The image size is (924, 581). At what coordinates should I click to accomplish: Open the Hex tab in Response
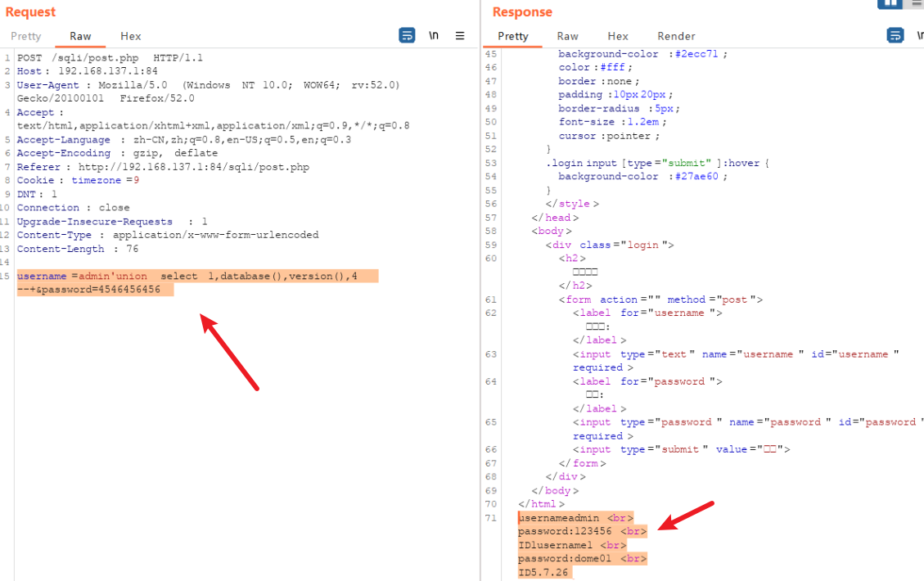pos(618,36)
